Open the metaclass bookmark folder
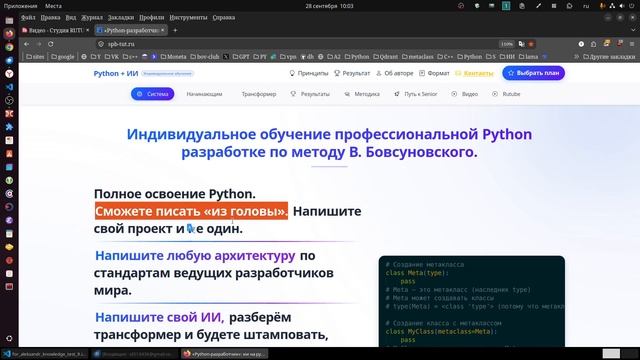This screenshot has width=640, height=360. tap(418, 57)
